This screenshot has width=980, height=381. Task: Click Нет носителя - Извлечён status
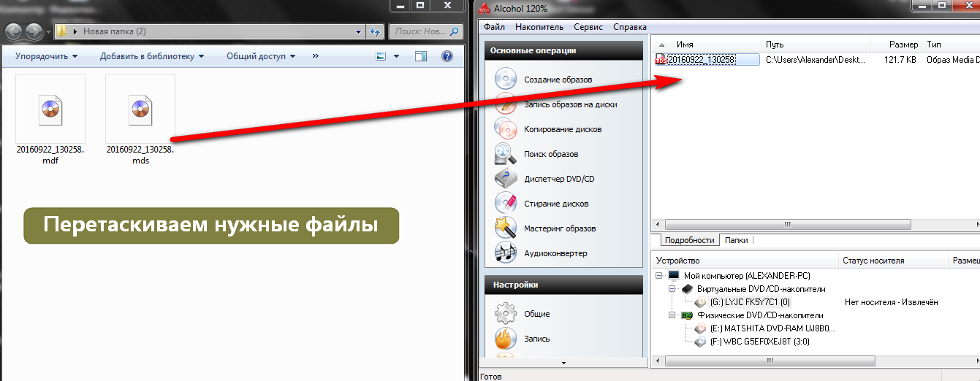click(891, 301)
